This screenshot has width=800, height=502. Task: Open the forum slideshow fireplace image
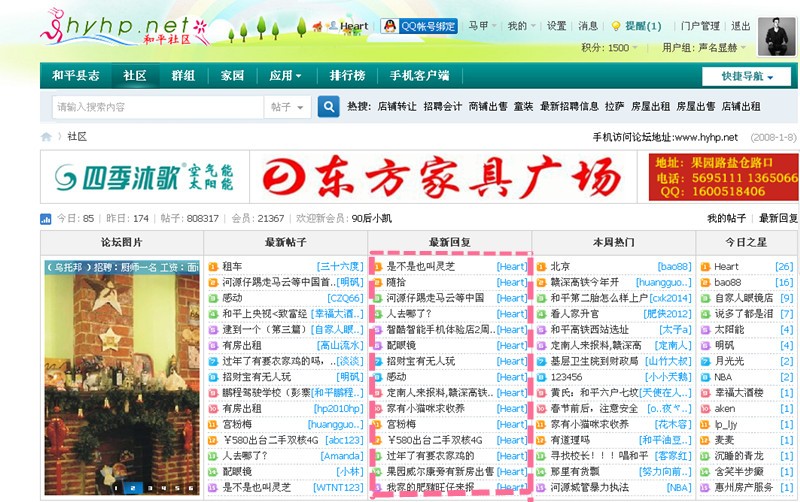pos(122,378)
